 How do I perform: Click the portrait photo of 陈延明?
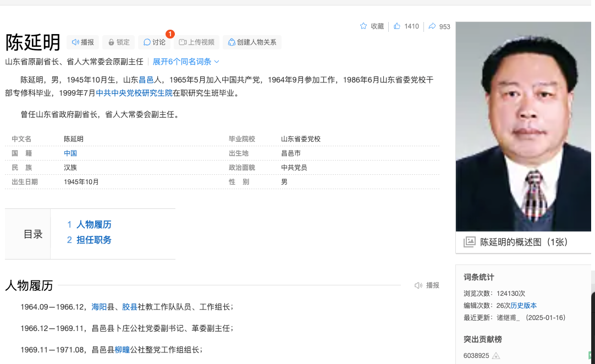(523, 126)
